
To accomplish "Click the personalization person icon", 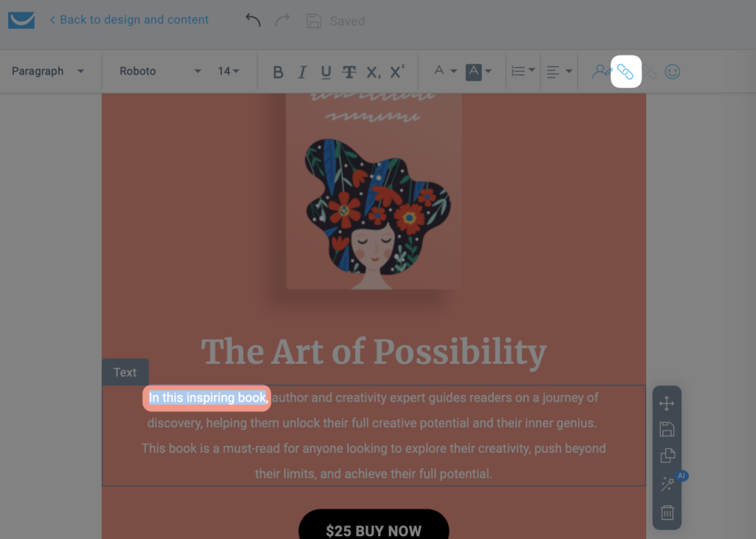I will point(601,72).
